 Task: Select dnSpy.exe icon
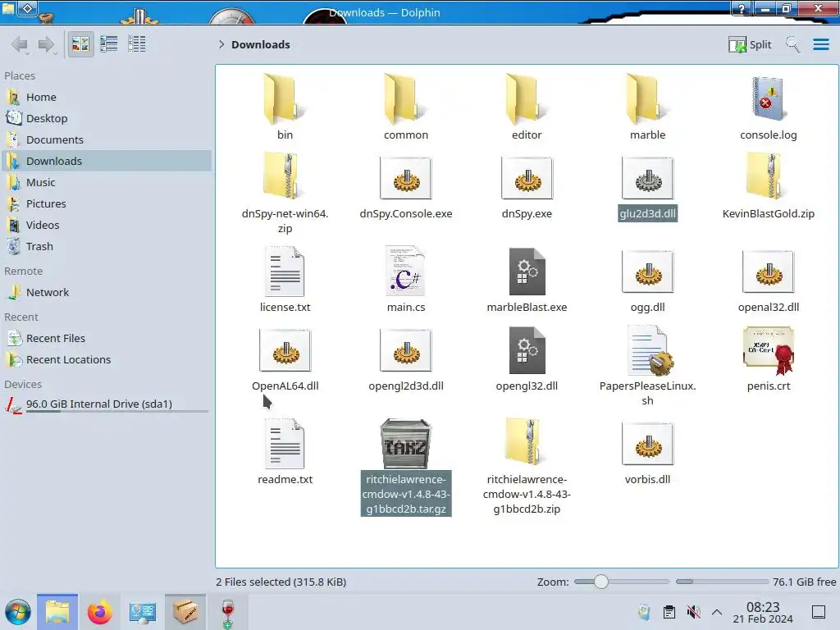click(527, 178)
